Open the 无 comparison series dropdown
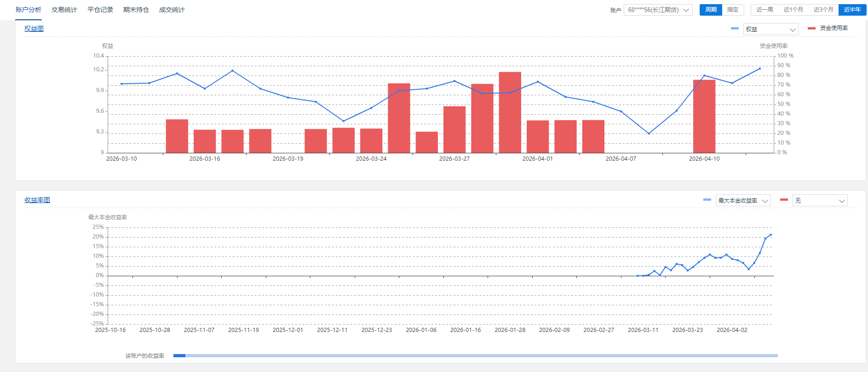 tap(820, 201)
